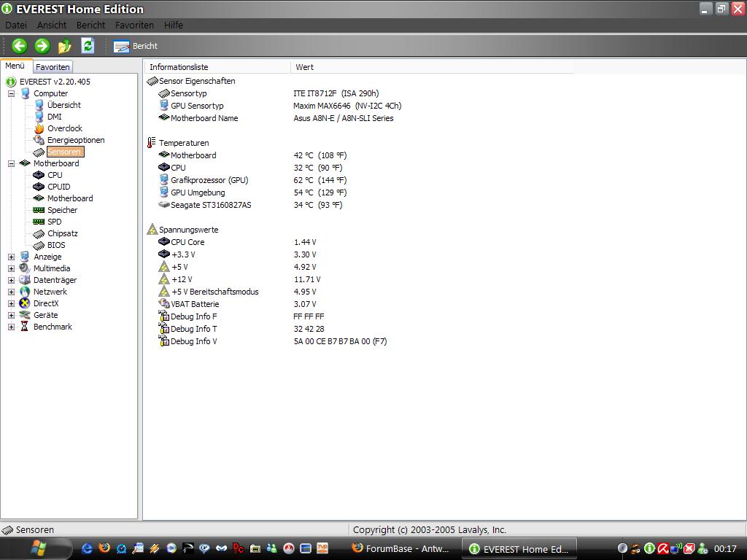
Task: Open the Favoriten menu in menu bar
Action: click(x=134, y=26)
